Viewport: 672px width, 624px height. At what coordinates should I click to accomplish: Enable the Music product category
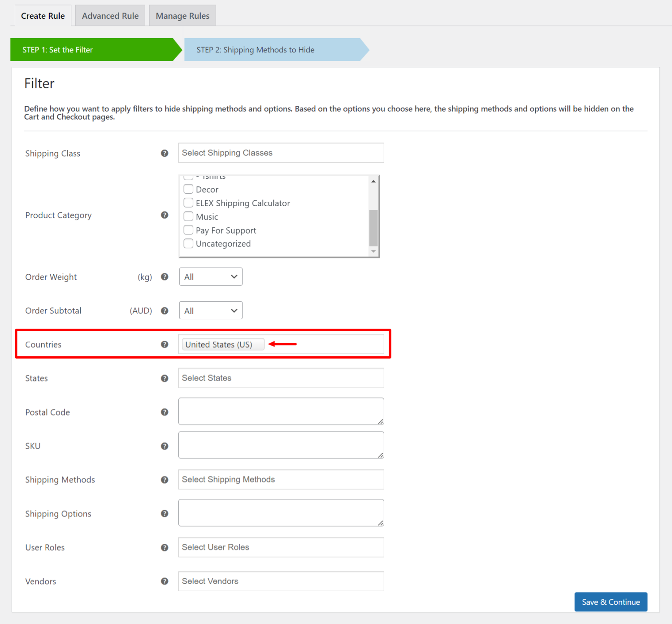(x=188, y=216)
